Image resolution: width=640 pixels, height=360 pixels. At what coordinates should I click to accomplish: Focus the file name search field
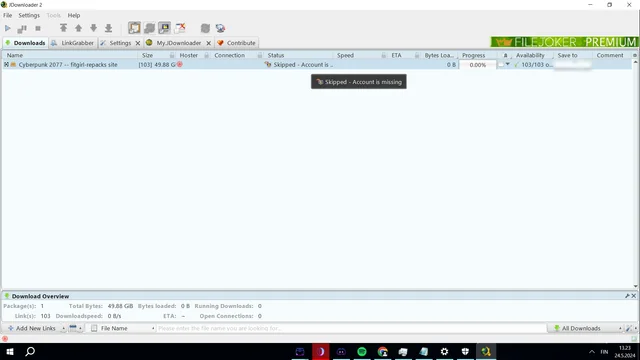351,328
